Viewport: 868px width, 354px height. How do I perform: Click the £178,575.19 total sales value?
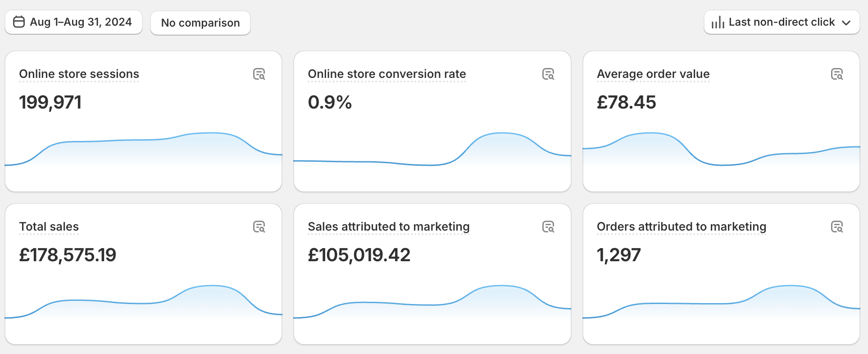(x=68, y=255)
